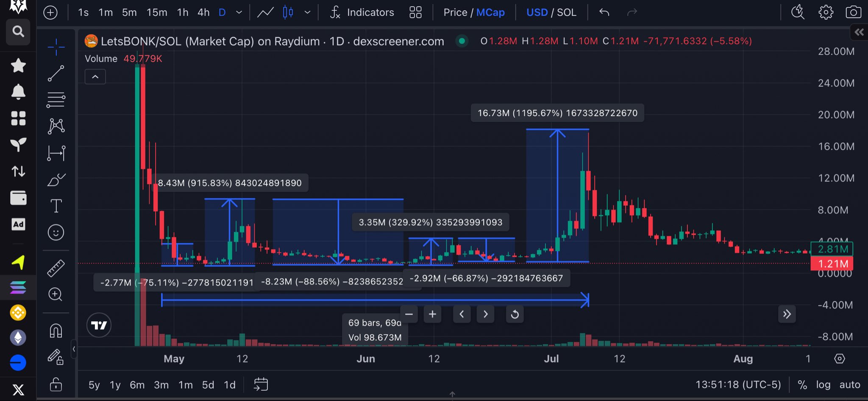Select the D daily interval
Image resolution: width=868 pixels, height=401 pixels.
222,12
